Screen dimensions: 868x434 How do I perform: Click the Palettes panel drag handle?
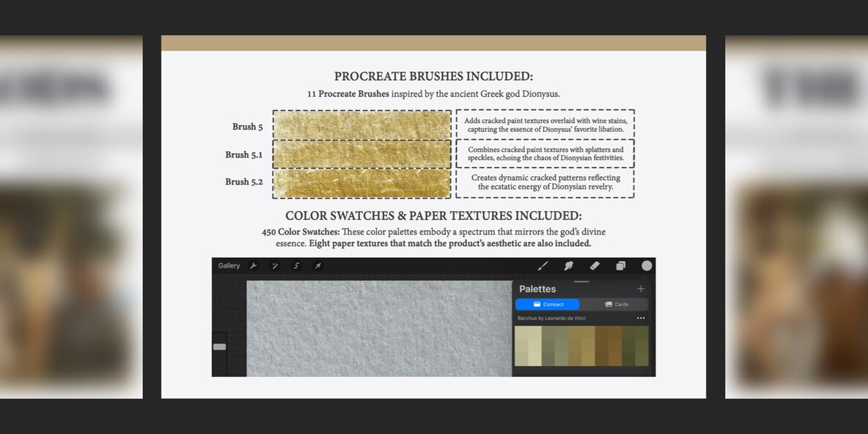click(x=581, y=282)
